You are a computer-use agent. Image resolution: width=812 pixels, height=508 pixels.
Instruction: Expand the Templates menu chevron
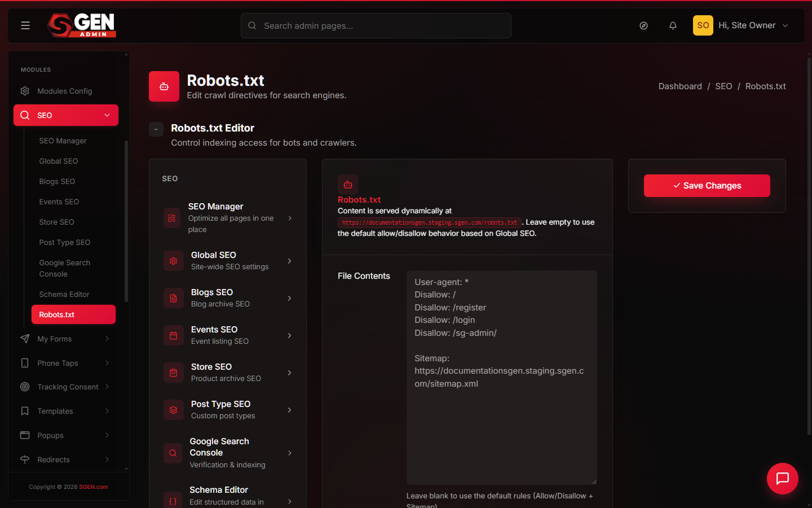(x=107, y=411)
